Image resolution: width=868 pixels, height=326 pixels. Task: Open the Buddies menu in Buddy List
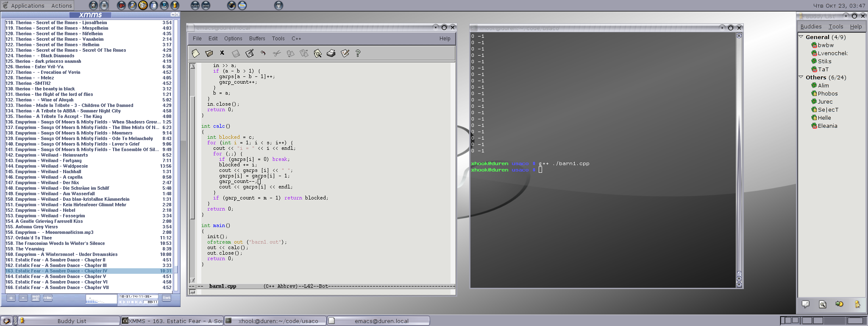click(810, 27)
